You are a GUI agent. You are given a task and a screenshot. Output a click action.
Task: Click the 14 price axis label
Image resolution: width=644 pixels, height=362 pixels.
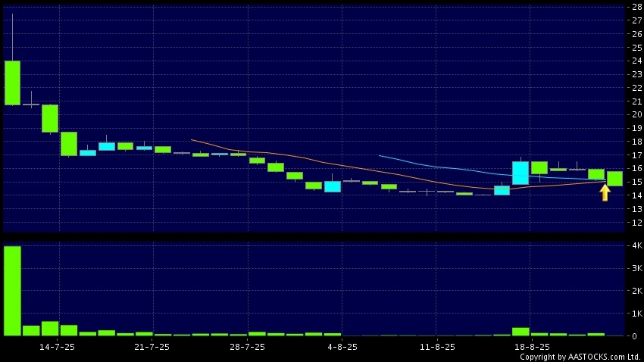click(x=637, y=195)
